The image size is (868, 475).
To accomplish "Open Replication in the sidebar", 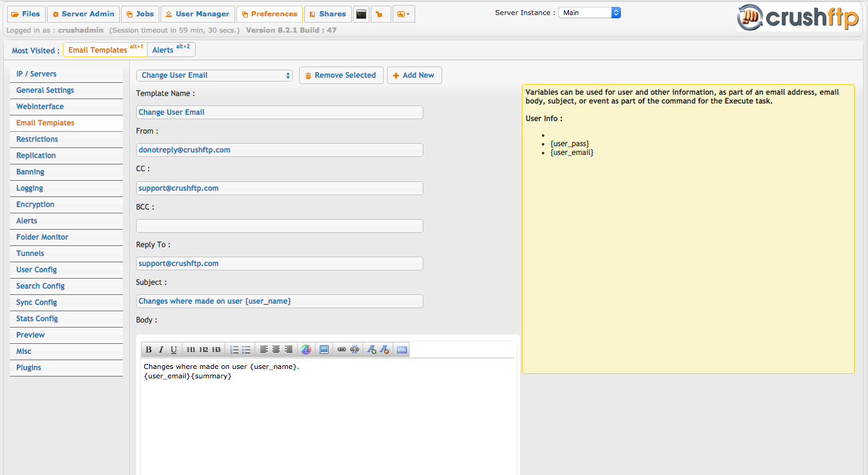I will click(x=66, y=156).
